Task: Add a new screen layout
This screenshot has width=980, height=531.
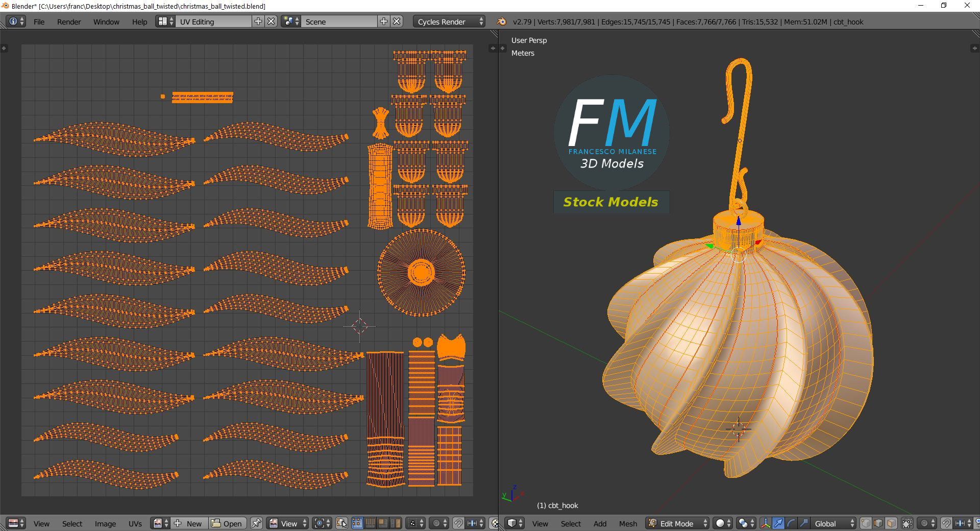Action: (x=258, y=21)
